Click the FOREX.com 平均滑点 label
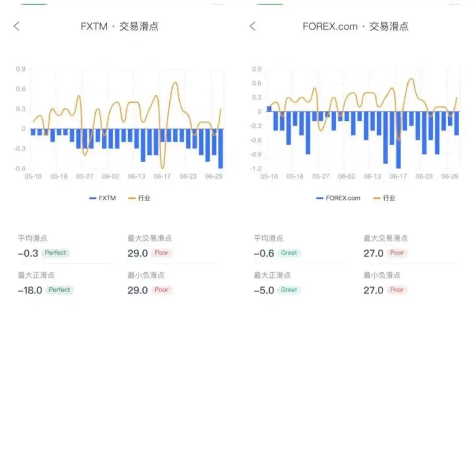Image resolution: width=476 pixels, height=476 pixels. pos(269,238)
